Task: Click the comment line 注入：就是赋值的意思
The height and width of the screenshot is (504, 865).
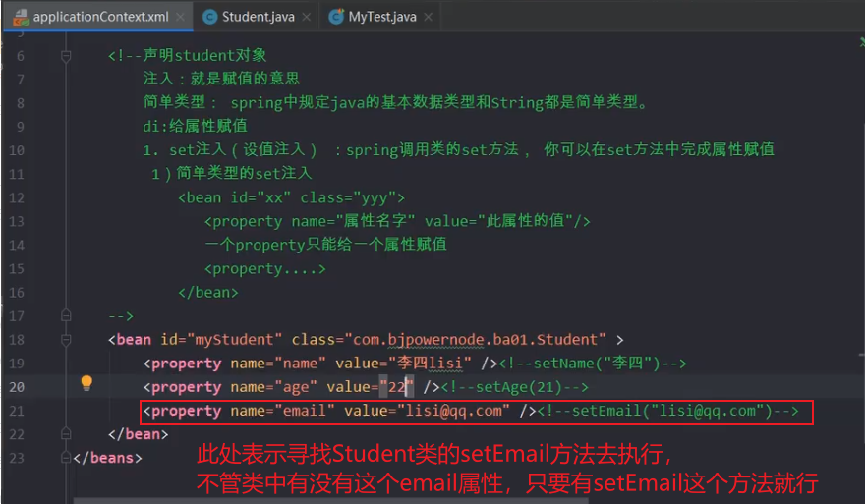Action: (x=221, y=79)
